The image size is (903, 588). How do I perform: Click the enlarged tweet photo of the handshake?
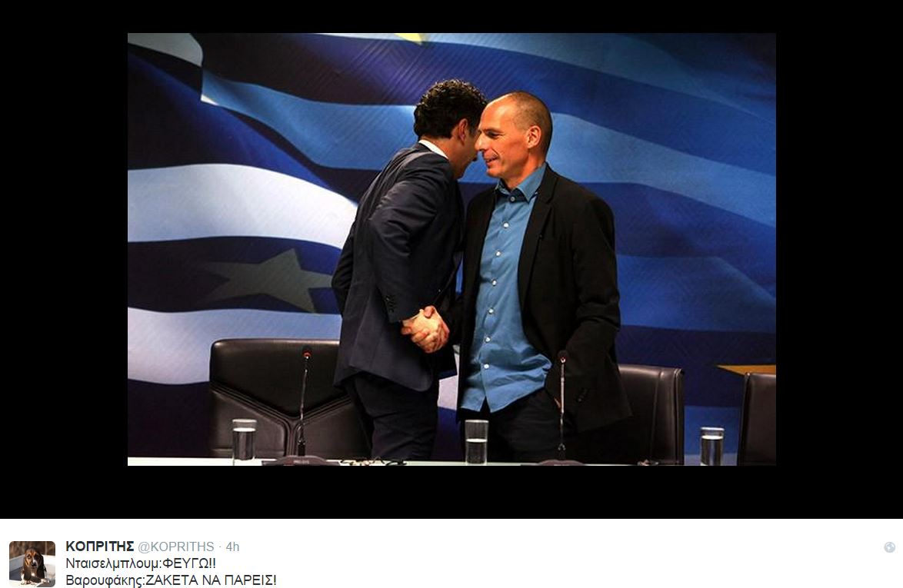tap(451, 249)
